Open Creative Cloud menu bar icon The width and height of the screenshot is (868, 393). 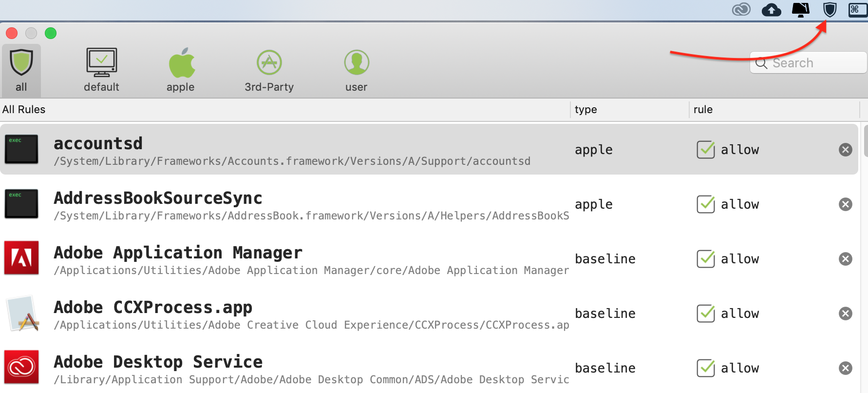click(x=741, y=10)
